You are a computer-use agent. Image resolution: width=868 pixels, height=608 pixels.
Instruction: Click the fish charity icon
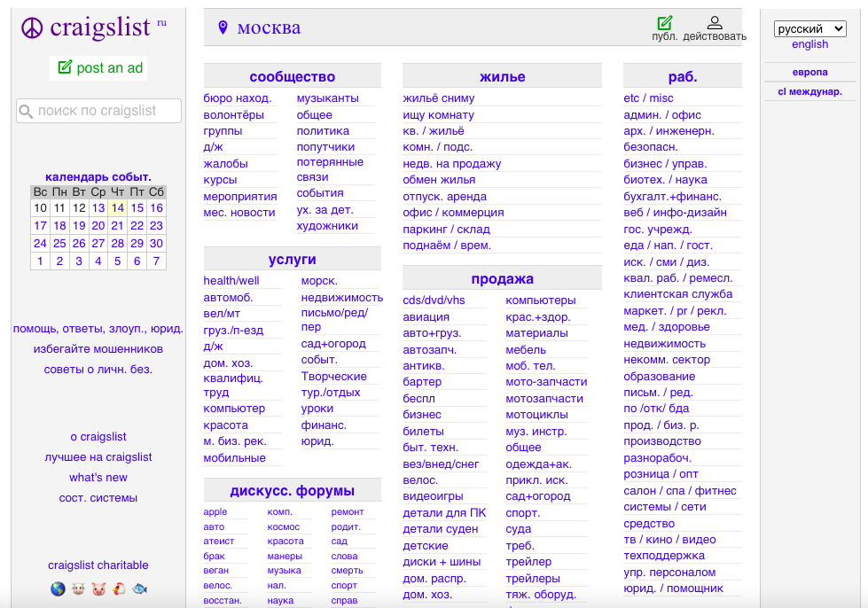139,589
